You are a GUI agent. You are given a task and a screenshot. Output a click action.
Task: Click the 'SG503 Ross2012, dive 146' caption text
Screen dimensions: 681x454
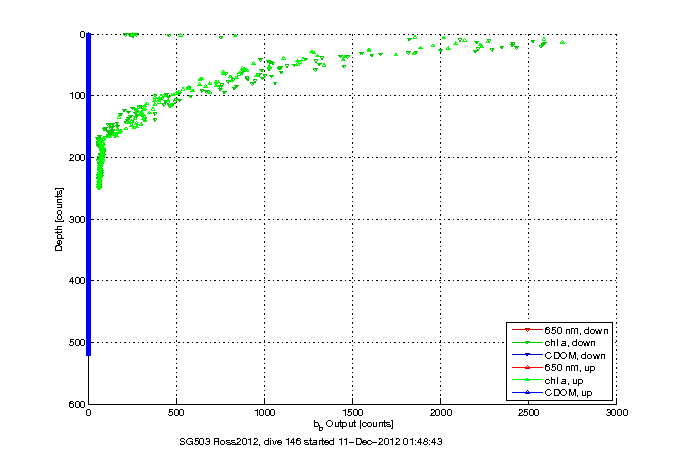click(x=240, y=442)
